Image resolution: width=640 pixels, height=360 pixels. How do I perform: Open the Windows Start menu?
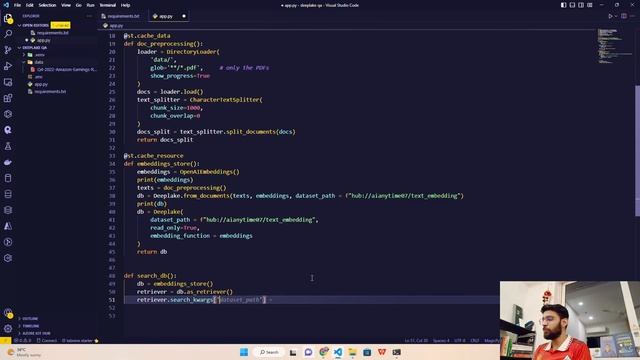[x=244, y=352]
